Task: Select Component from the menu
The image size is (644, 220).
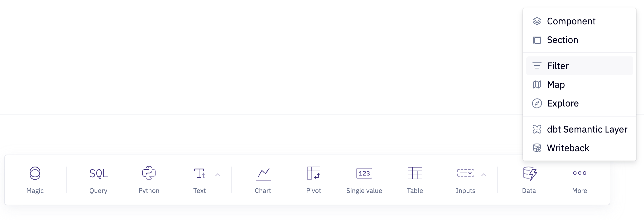Action: coord(571,21)
